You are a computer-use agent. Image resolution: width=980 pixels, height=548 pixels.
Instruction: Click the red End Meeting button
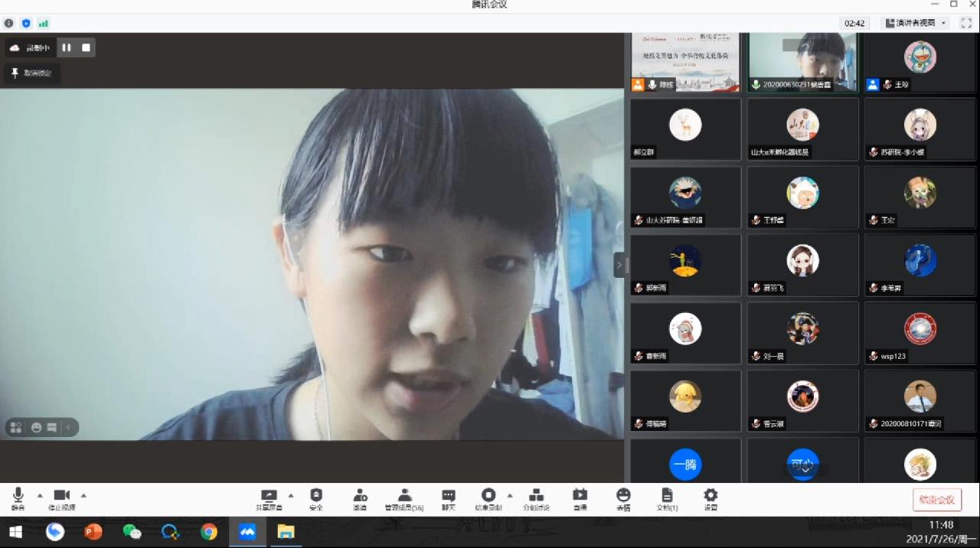click(x=936, y=500)
